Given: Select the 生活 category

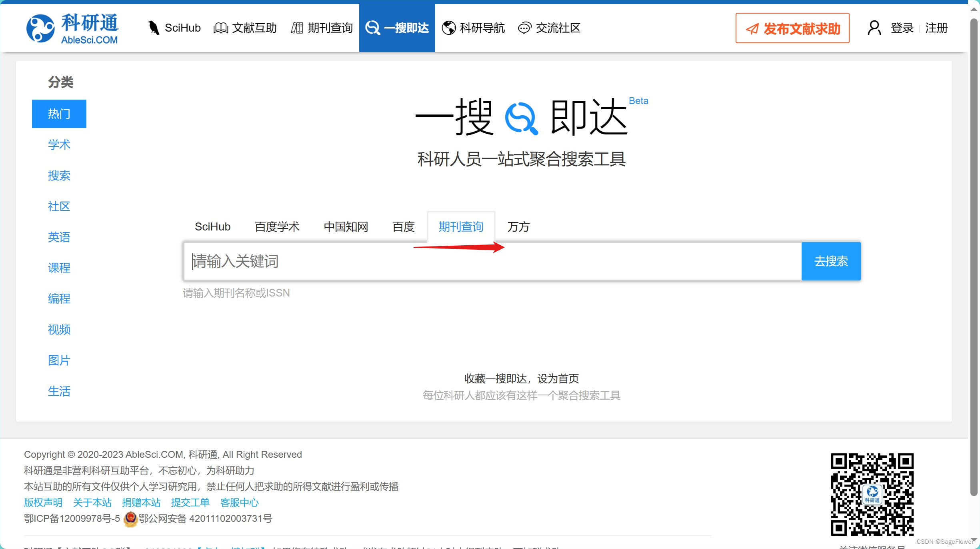Looking at the screenshot, I should 59,391.
